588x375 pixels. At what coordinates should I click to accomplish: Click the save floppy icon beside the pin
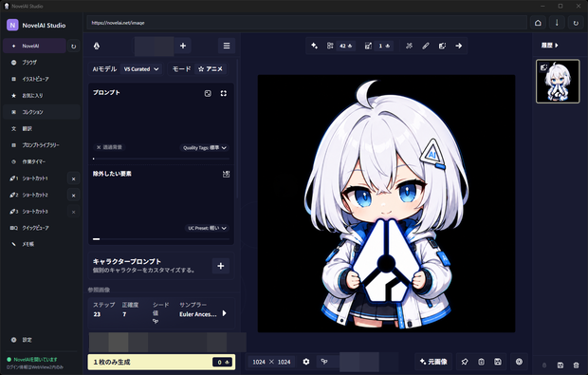[x=498, y=362]
